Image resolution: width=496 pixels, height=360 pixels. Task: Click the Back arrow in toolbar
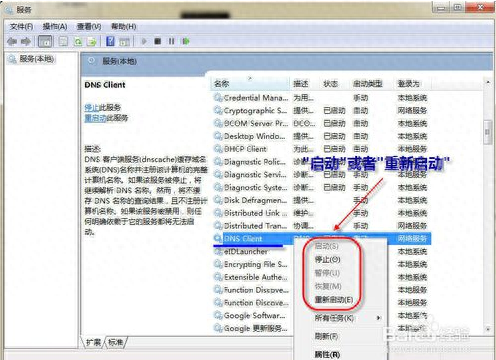click(12, 41)
